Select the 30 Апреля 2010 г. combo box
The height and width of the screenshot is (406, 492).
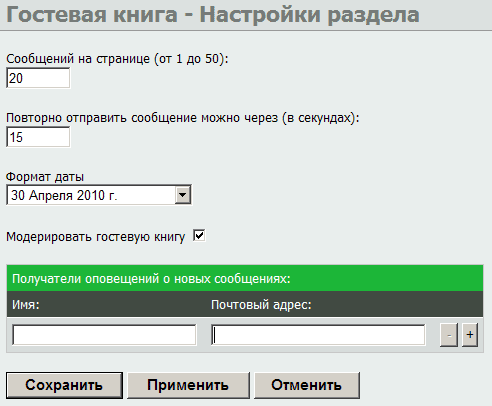click(99, 195)
